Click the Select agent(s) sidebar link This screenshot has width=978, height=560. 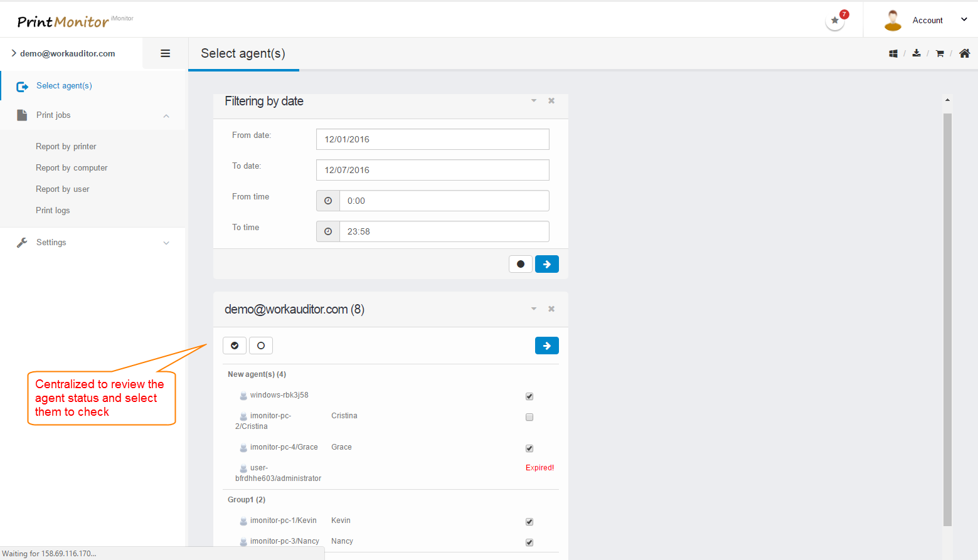pyautogui.click(x=64, y=86)
